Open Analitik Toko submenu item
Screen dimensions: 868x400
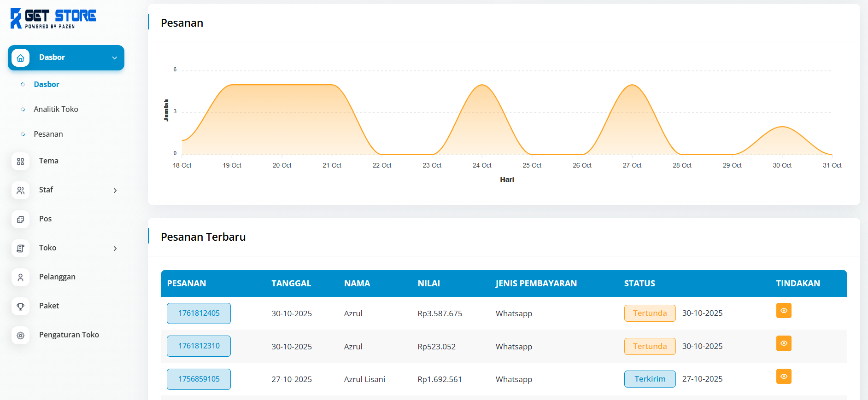click(56, 109)
